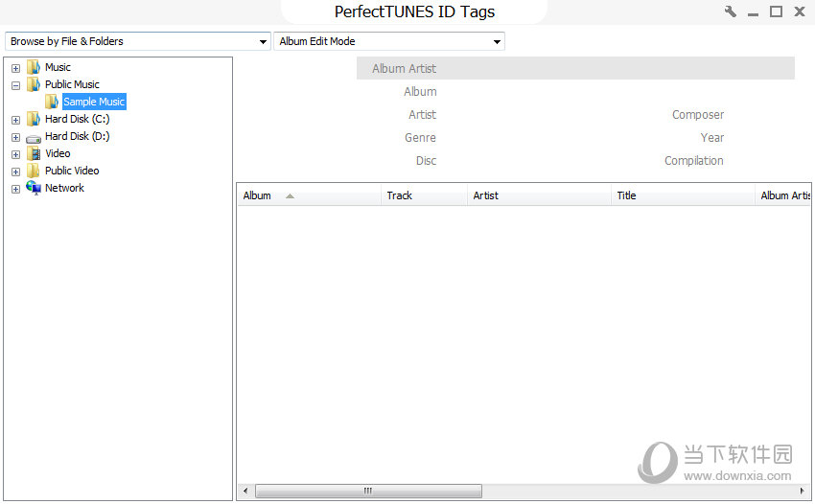The height and width of the screenshot is (504, 815).
Task: Sort by the Album Artist column header
Action: coord(782,195)
